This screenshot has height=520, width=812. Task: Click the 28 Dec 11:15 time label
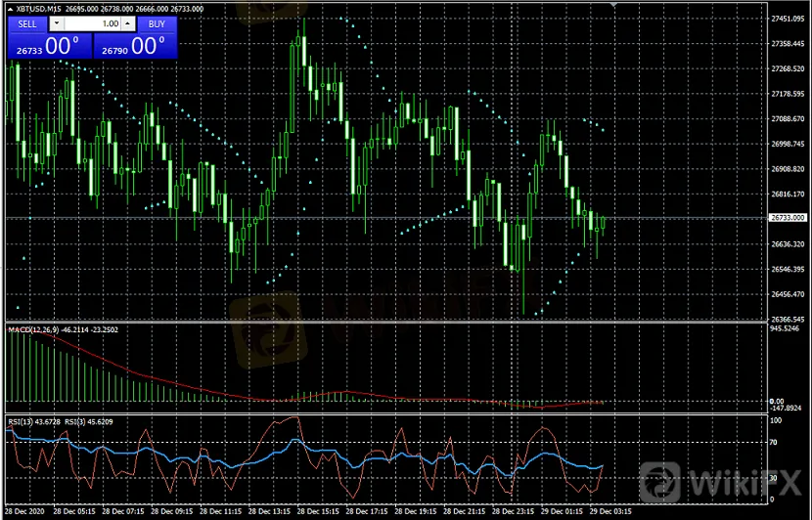(220, 511)
